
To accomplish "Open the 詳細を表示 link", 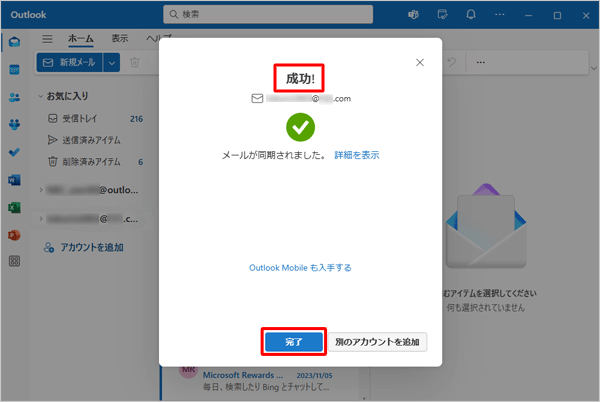I will (x=357, y=155).
